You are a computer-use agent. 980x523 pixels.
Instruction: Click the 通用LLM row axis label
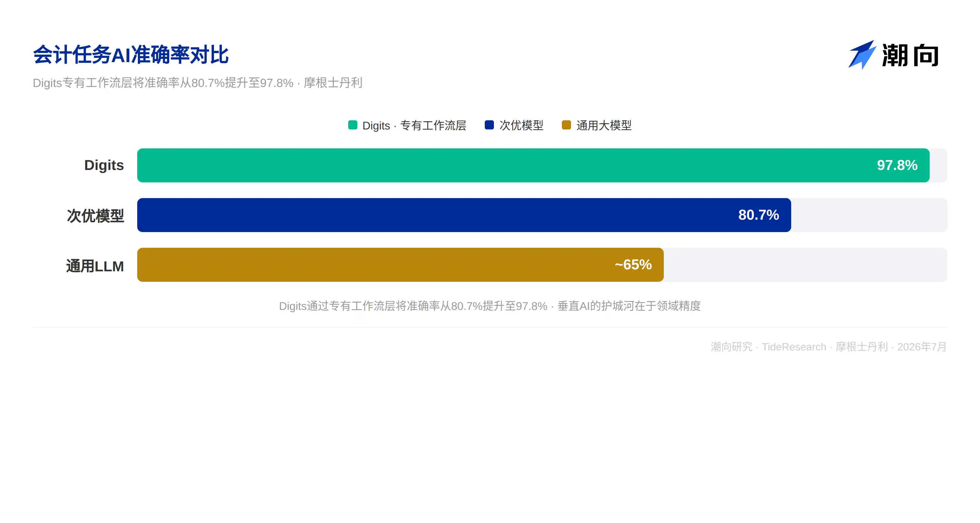click(x=95, y=266)
